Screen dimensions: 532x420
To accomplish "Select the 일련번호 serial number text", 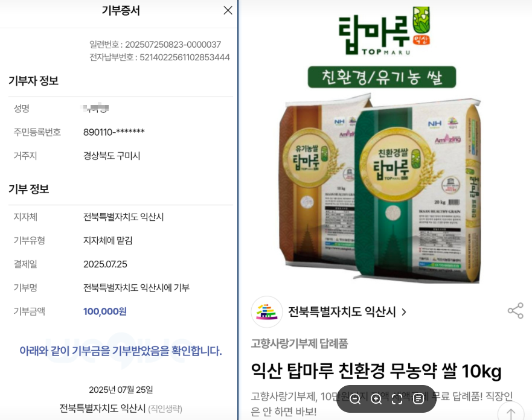I will pos(155,45).
